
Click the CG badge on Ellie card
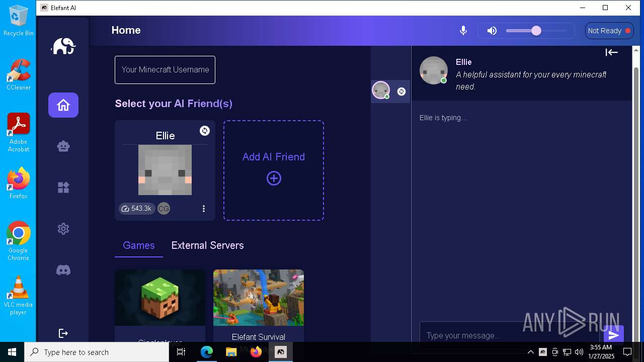point(164,209)
